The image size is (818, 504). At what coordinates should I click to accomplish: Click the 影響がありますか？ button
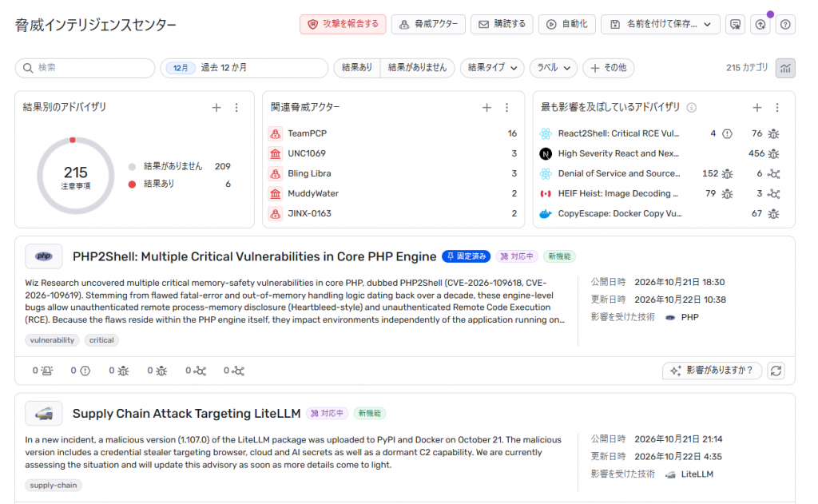pyautogui.click(x=712, y=371)
